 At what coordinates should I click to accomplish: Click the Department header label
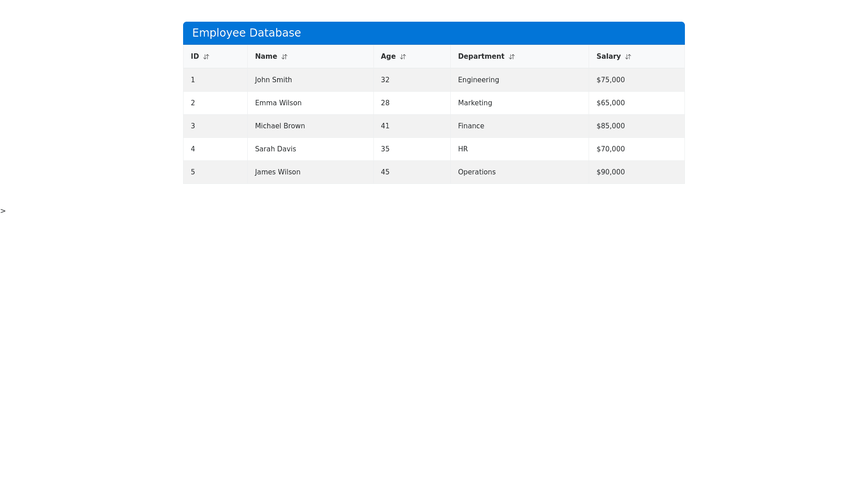(x=481, y=56)
